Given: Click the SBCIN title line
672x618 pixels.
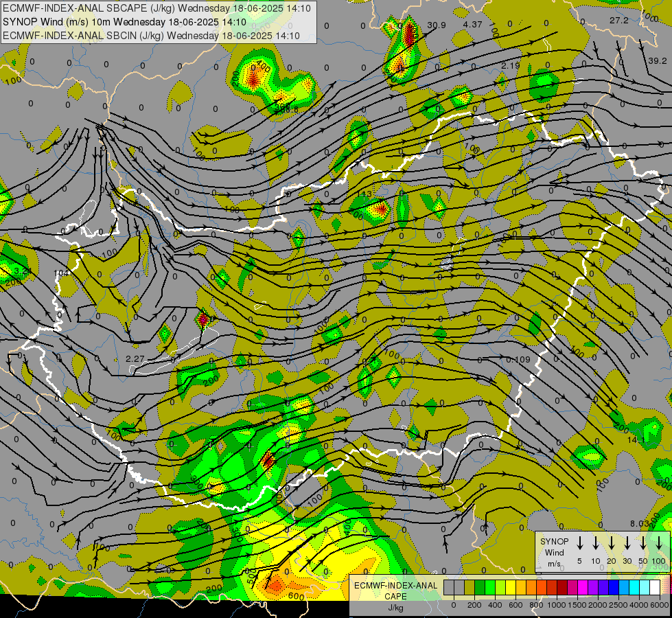Looking at the screenshot, I should tap(151, 36).
